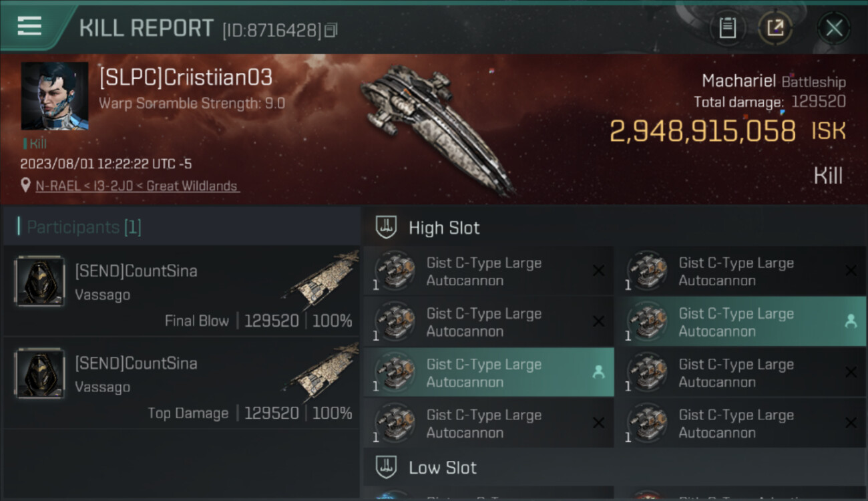Share the kill report externally

coord(775,28)
